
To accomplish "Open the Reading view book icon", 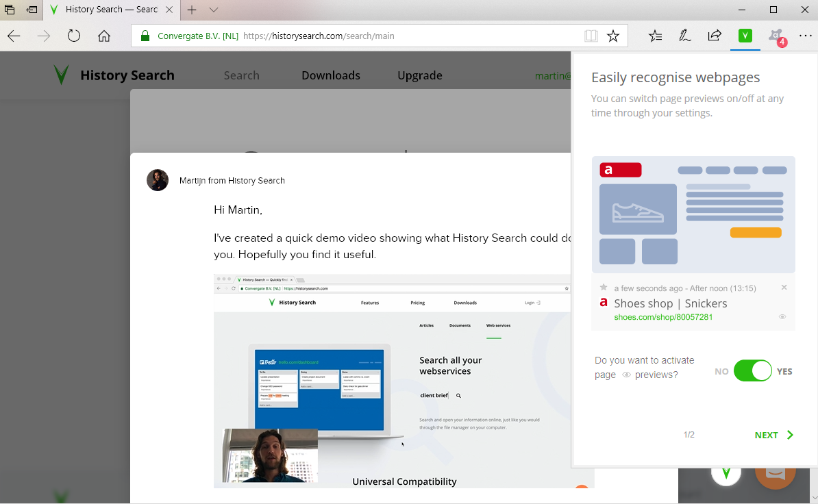I will [591, 35].
